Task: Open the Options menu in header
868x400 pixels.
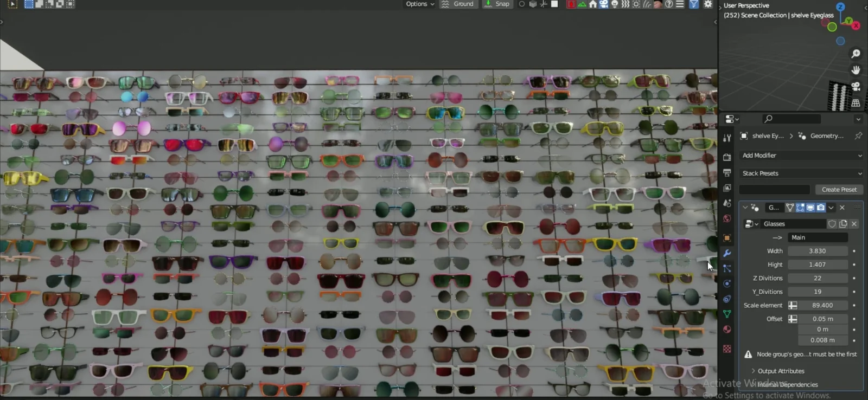Action: coord(420,4)
